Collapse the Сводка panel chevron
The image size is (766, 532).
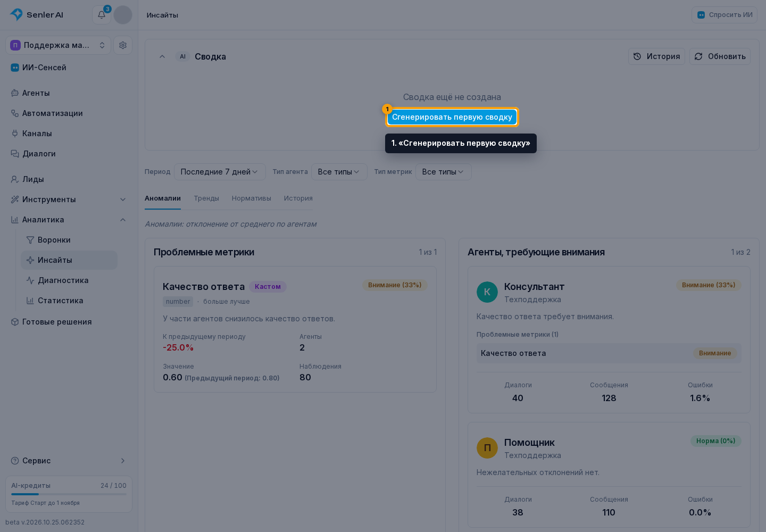tap(162, 56)
